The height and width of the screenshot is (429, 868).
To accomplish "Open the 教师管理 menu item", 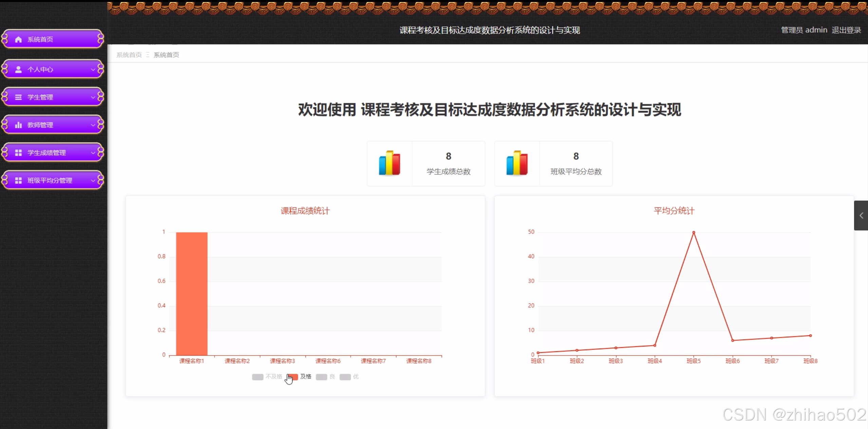I will (x=40, y=125).
